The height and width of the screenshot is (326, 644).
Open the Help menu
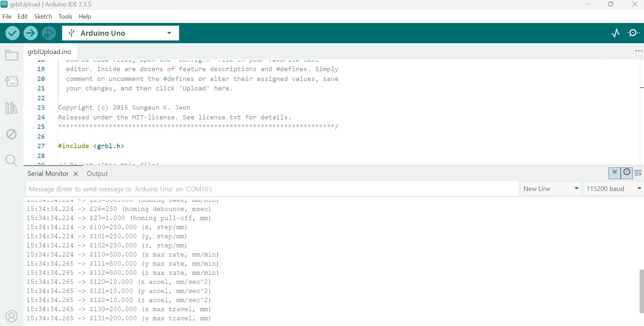85,16
